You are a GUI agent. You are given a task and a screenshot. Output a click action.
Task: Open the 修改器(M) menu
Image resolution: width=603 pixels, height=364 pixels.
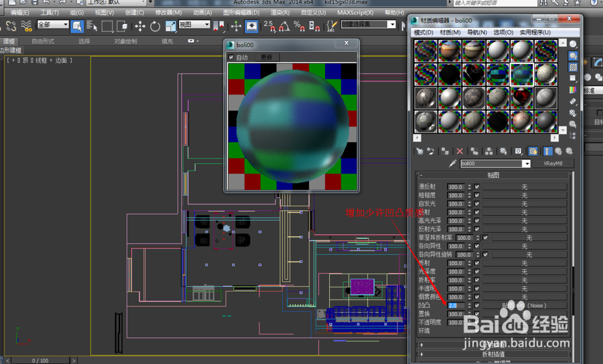tap(168, 12)
